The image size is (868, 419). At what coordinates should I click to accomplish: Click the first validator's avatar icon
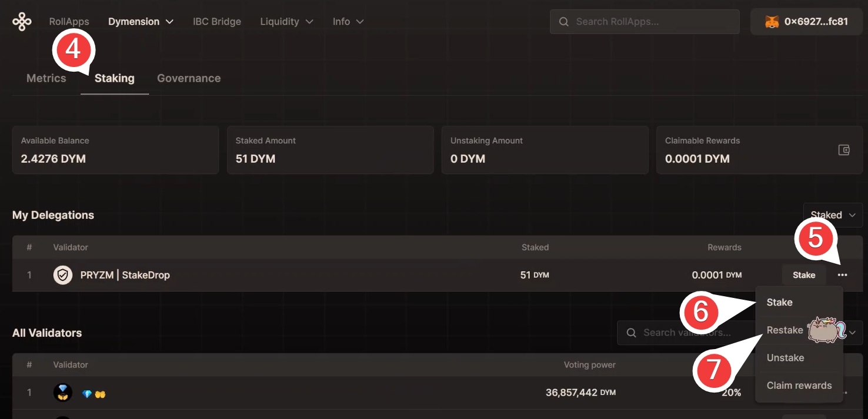pyautogui.click(x=63, y=393)
